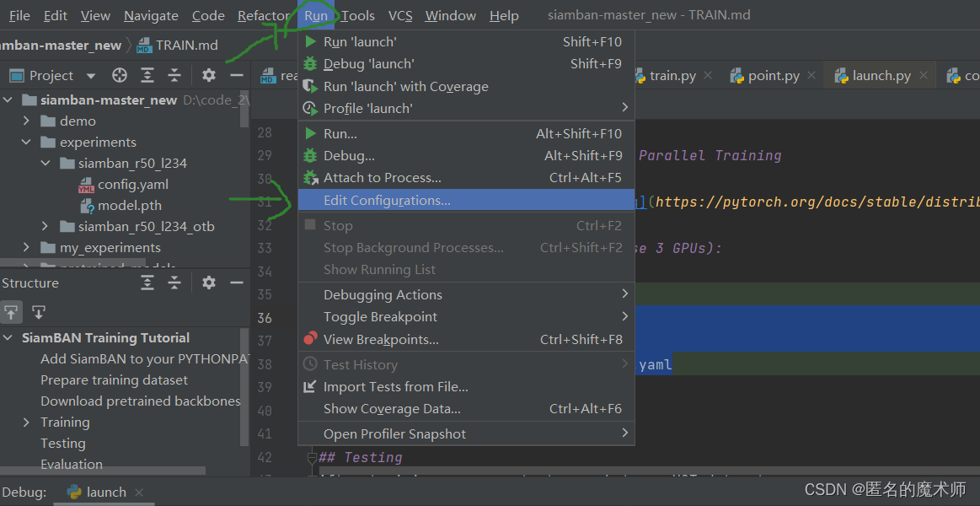
Task: Open the Project panel settings gear
Action: 208,75
